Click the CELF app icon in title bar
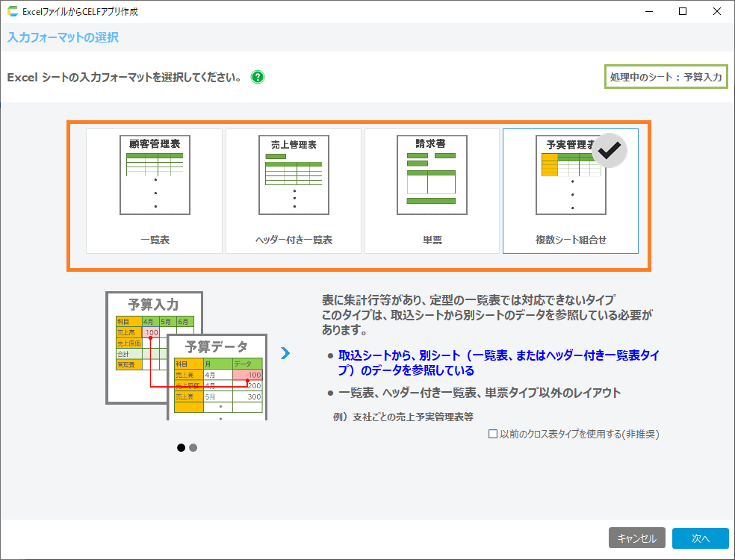Image resolution: width=735 pixels, height=560 pixels. click(12, 12)
